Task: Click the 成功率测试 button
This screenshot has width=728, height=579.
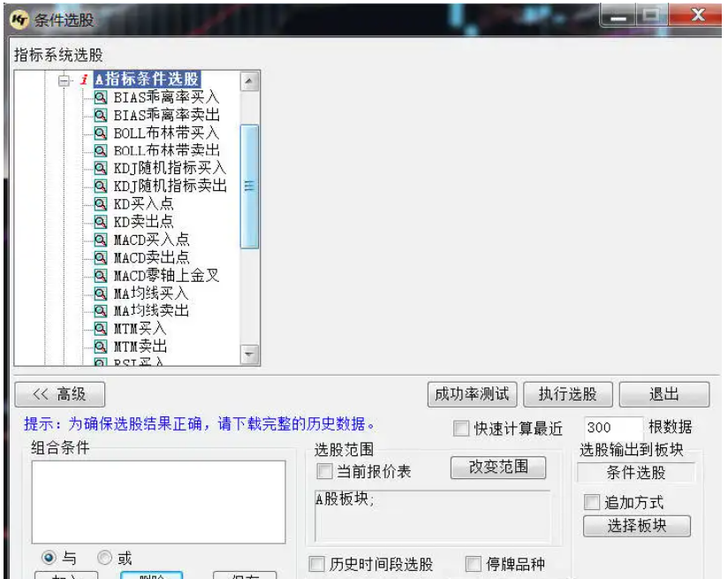Action: pos(471,394)
